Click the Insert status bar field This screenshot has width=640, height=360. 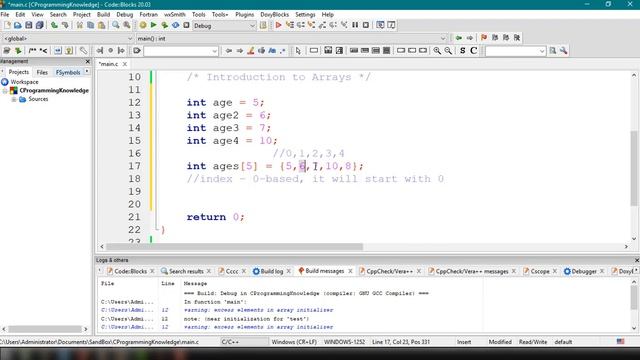pyautogui.click(x=464, y=342)
